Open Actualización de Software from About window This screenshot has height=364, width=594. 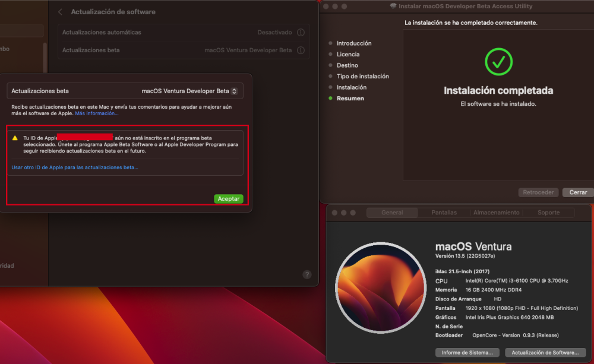coord(545,353)
